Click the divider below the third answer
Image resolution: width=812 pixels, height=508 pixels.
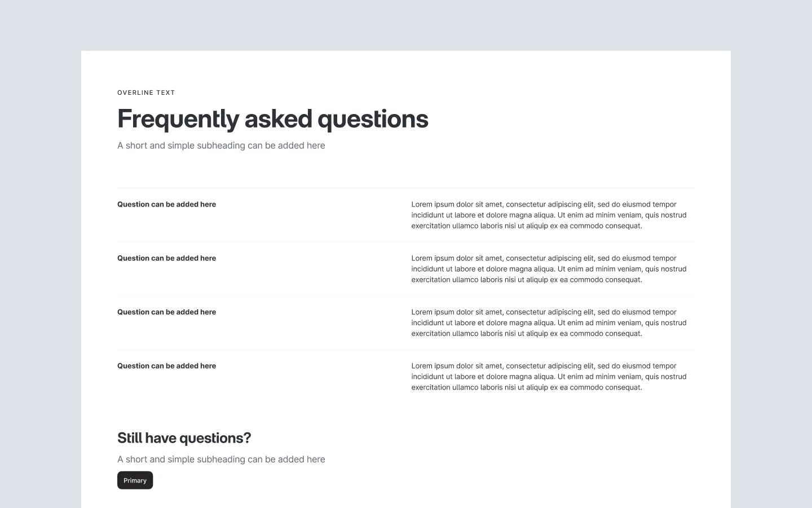(406, 350)
